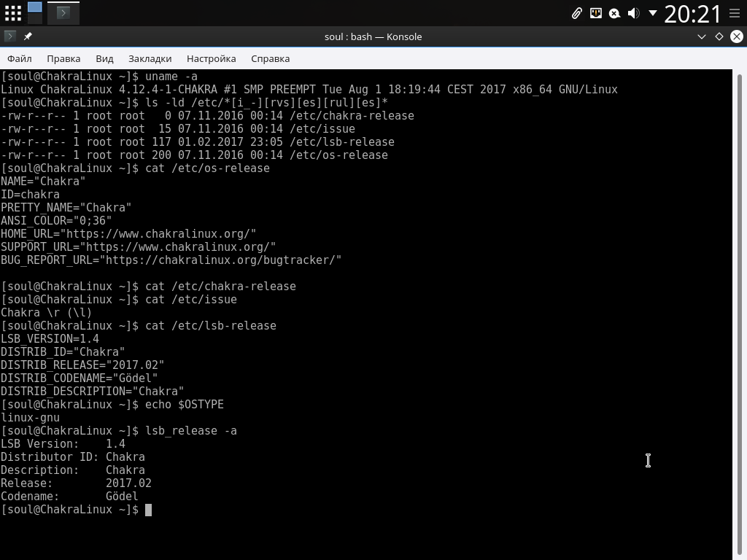
Task: Click the 'uname -a' command line
Action: 99,77
